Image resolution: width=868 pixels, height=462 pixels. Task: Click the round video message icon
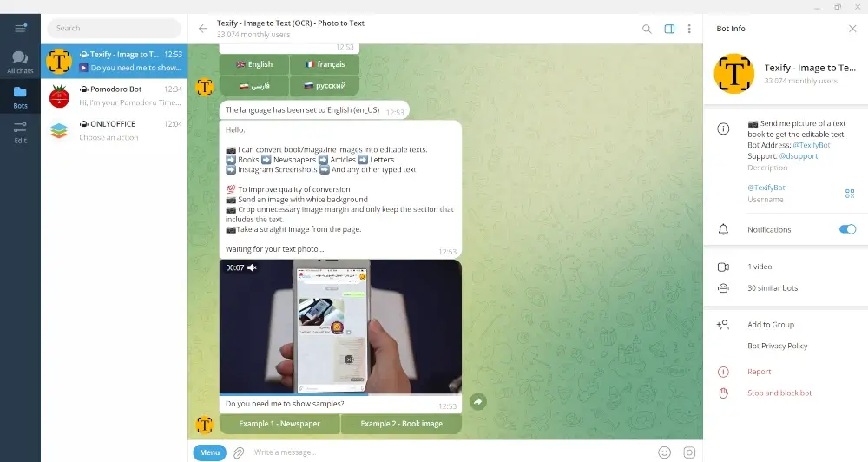(689, 452)
